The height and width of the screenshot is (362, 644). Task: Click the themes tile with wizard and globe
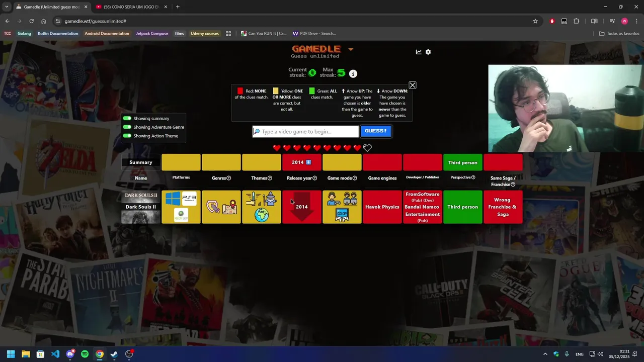(x=262, y=207)
